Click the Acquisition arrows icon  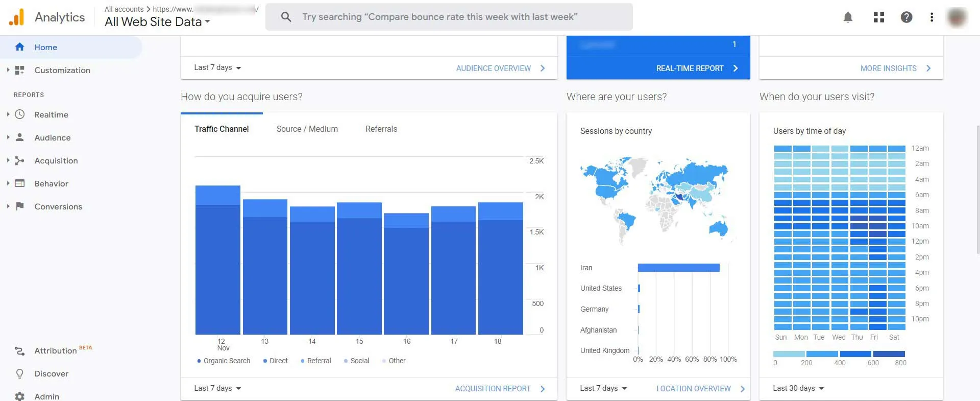20,160
